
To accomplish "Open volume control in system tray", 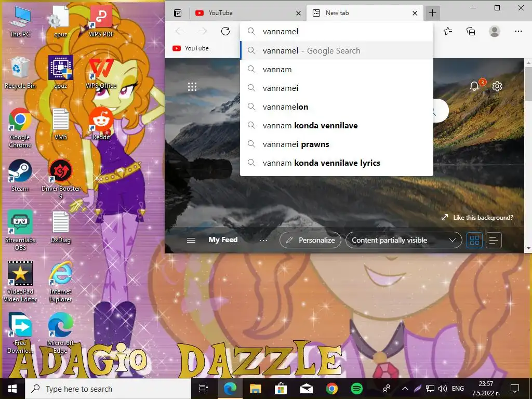I will point(443,389).
